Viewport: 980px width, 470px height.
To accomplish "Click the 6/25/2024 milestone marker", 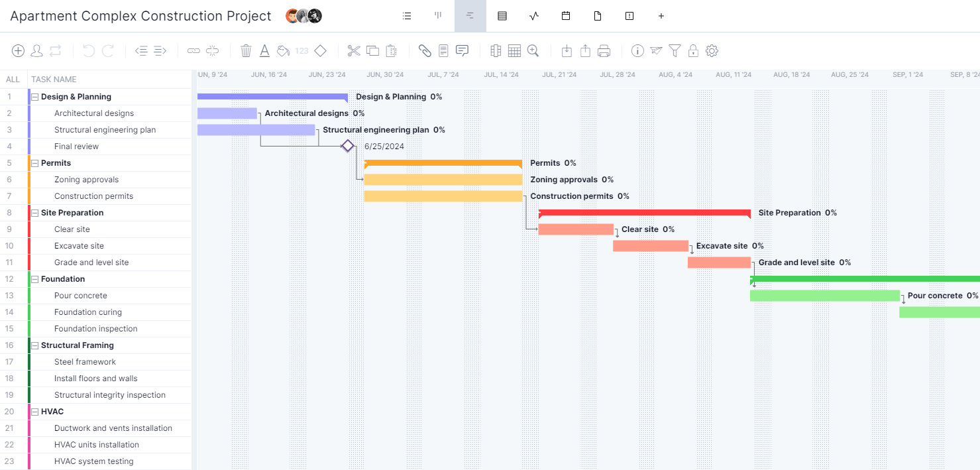I will click(x=348, y=145).
